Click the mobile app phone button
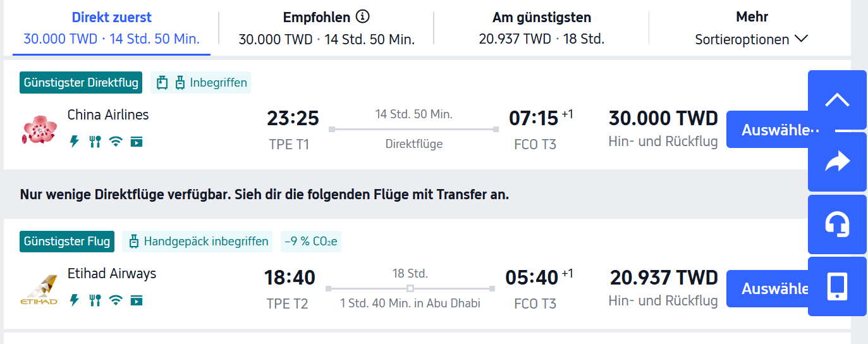Image resolution: width=868 pixels, height=344 pixels. (x=837, y=286)
